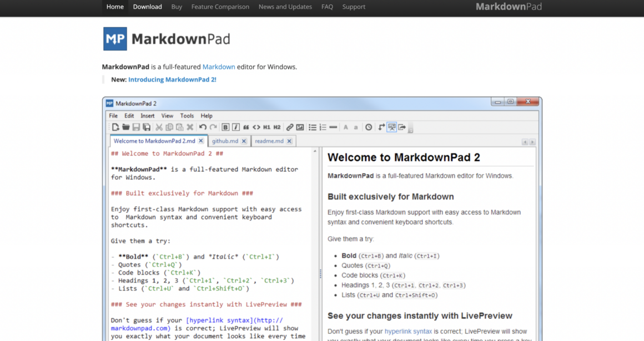The height and width of the screenshot is (341, 644).
Task: Click the Copy icon in toolbar
Action: click(169, 127)
